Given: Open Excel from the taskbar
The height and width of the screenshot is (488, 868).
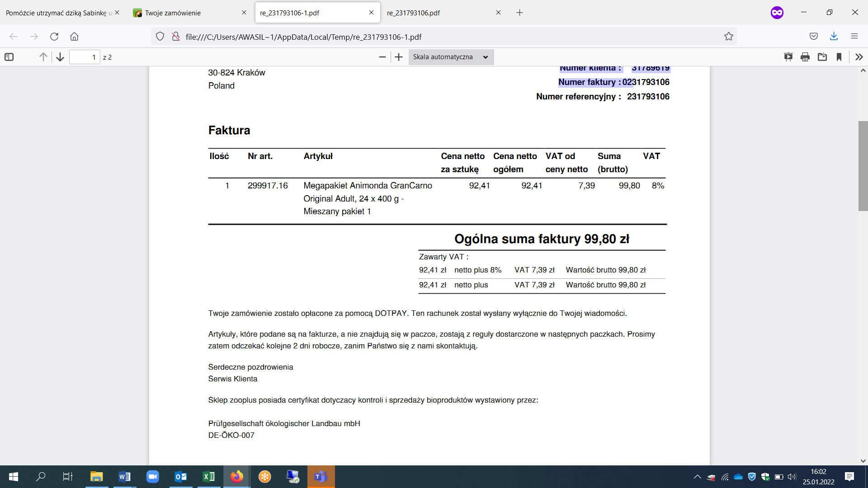Looking at the screenshot, I should (x=209, y=477).
